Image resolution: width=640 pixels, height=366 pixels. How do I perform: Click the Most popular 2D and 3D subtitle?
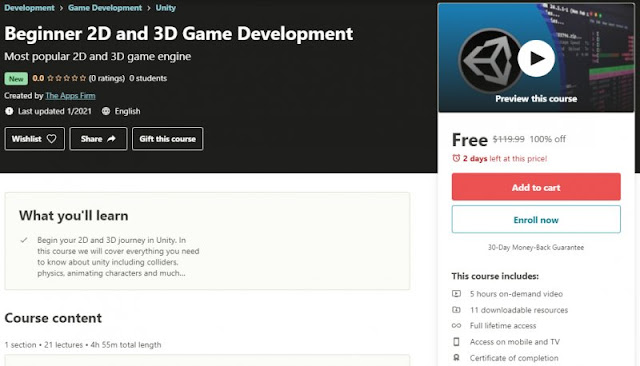98,56
